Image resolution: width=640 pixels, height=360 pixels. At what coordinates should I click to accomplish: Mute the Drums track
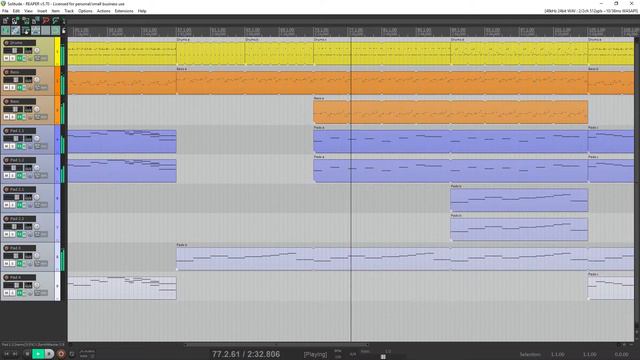point(6,58)
